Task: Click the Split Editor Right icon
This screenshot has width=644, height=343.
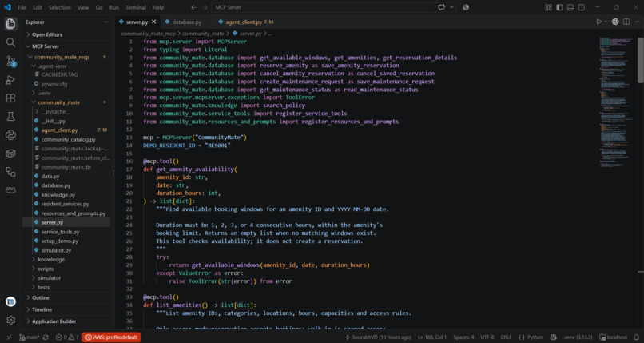Action: pyautogui.click(x=626, y=22)
